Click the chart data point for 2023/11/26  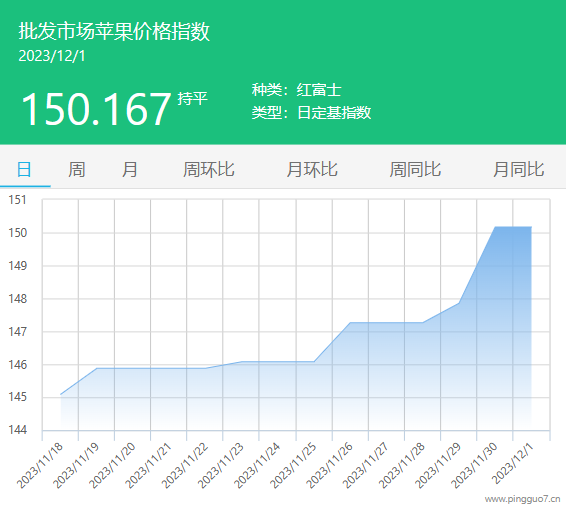pyautogui.click(x=350, y=322)
